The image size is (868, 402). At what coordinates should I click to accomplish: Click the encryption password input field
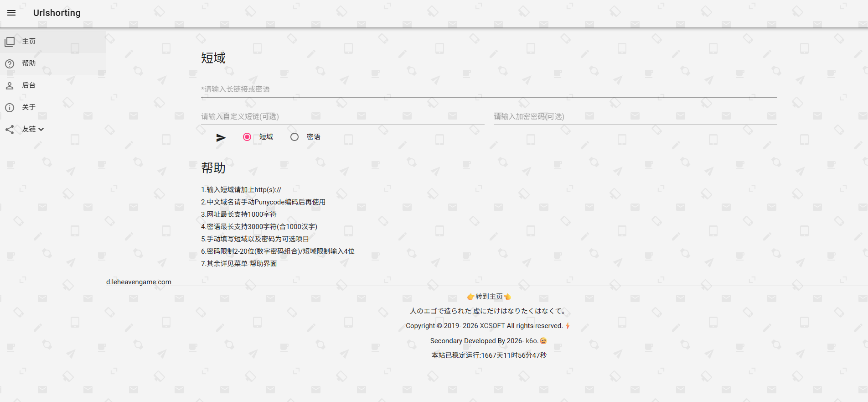pyautogui.click(x=635, y=116)
